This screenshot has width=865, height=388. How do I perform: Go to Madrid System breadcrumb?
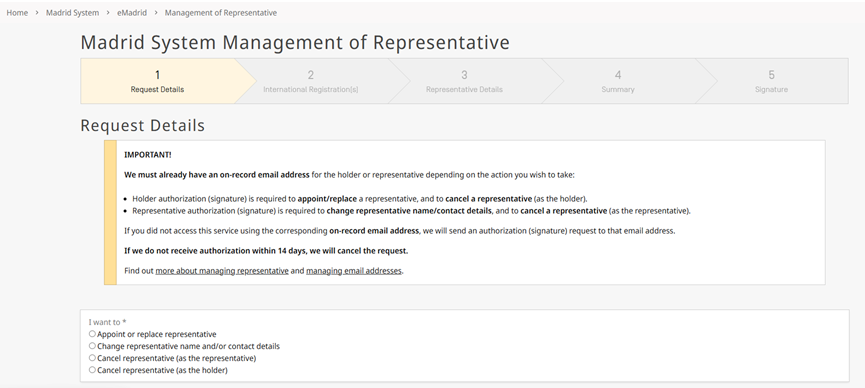[72, 13]
